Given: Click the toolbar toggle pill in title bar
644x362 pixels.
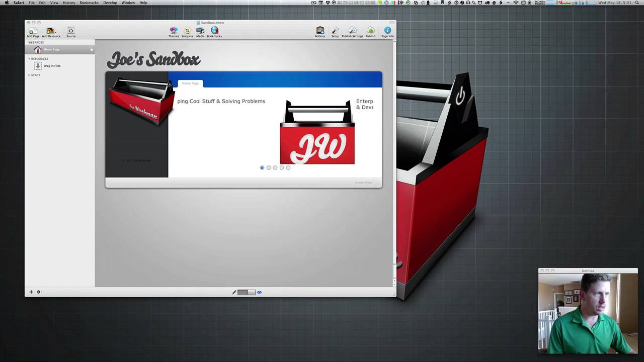Looking at the screenshot, I should (391, 23).
